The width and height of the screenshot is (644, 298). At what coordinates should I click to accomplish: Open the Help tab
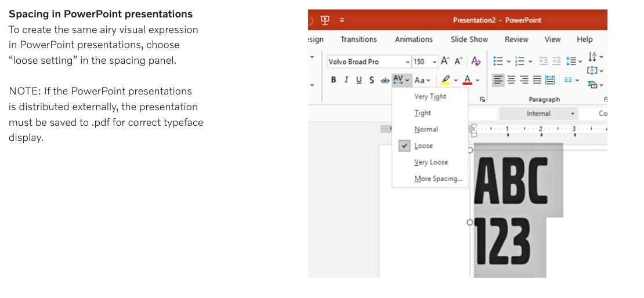584,39
